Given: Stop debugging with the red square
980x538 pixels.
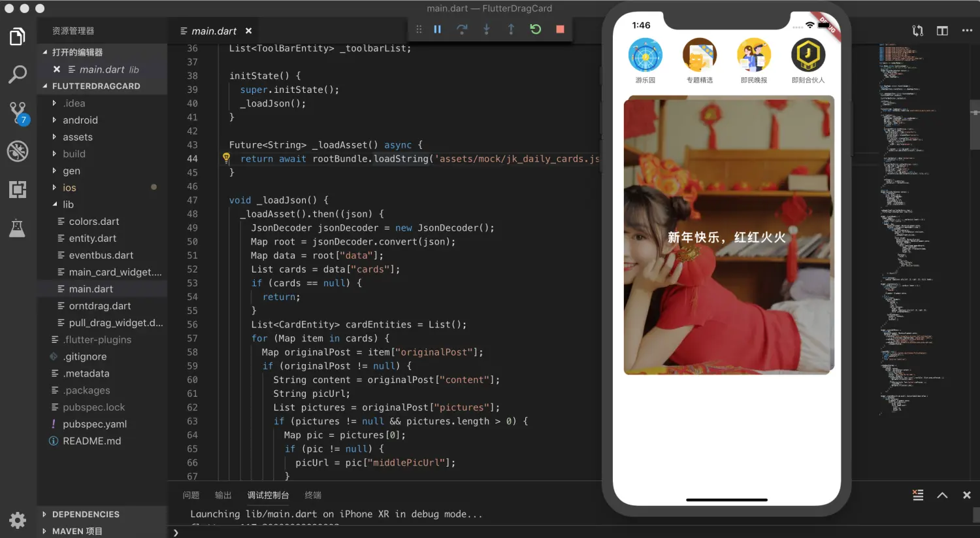Looking at the screenshot, I should [x=560, y=29].
